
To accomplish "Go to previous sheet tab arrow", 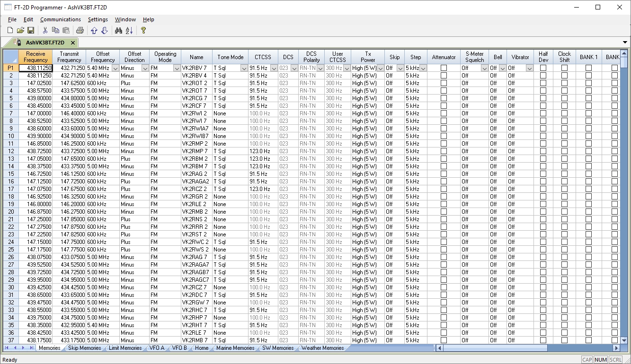I will tap(15, 348).
